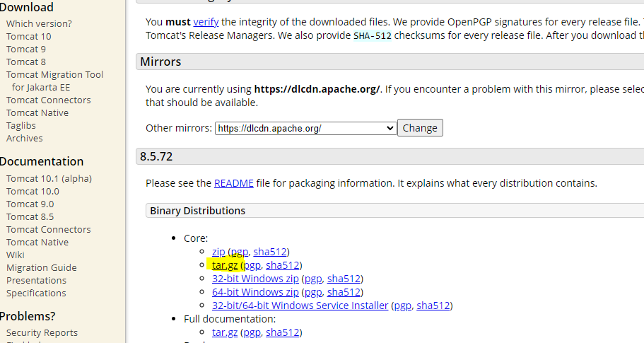Viewport: 644px width, 343px height.
Task: Open pgp signature for Full documentation tar.gz
Action: point(252,332)
